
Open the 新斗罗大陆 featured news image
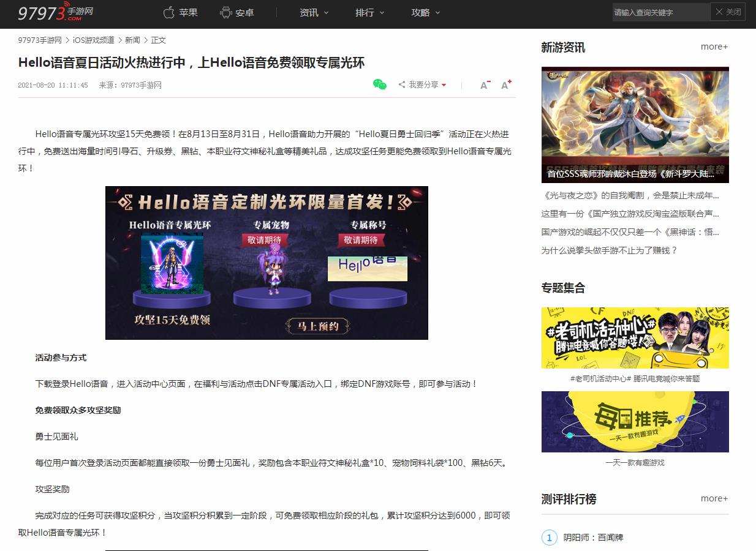pos(635,125)
